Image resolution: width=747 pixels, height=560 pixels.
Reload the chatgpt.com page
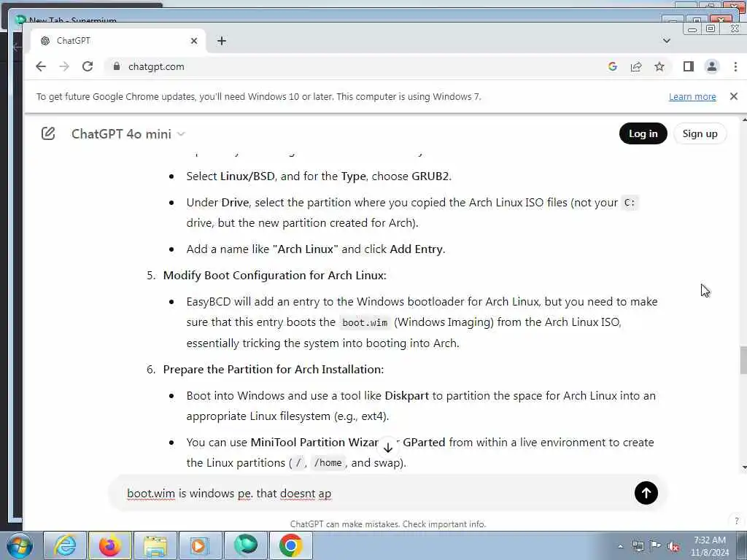[88, 66]
